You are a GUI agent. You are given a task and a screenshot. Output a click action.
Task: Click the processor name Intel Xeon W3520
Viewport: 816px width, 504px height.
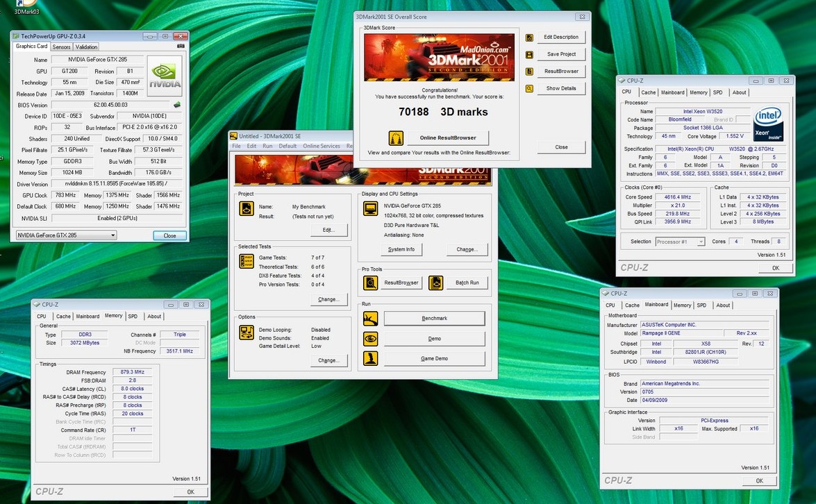click(x=703, y=111)
